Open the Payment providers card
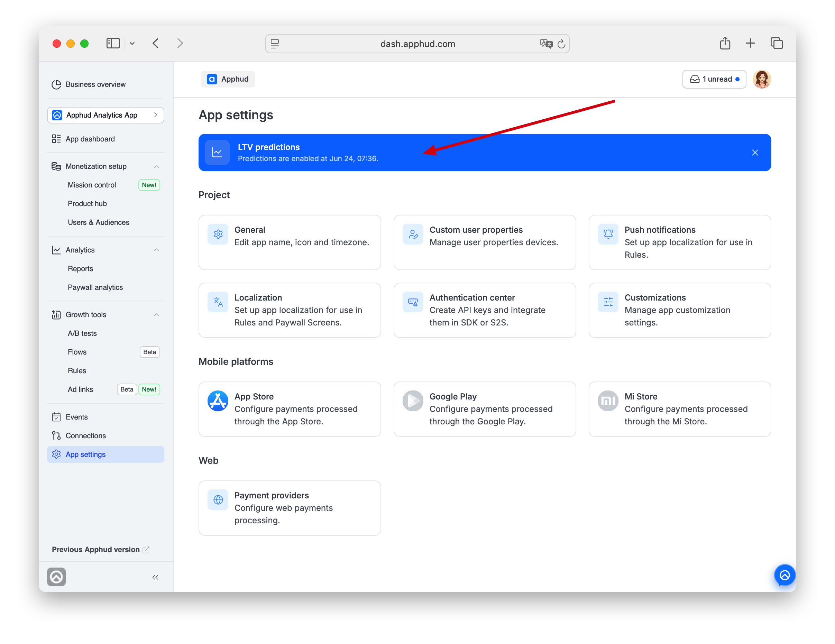Viewport: 835px width, 644px height. (290, 508)
